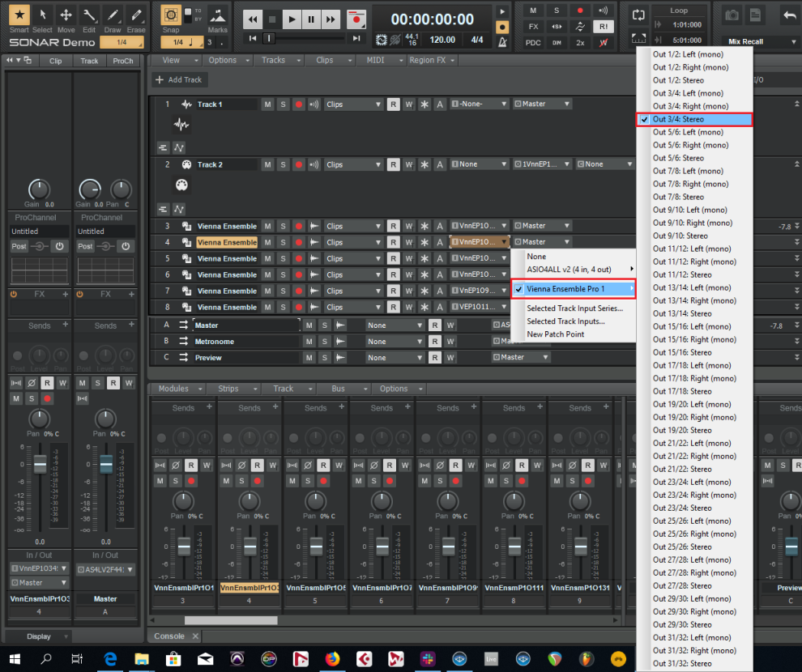
Task: Click the phase invert icon on strip 3
Action: [x=176, y=465]
